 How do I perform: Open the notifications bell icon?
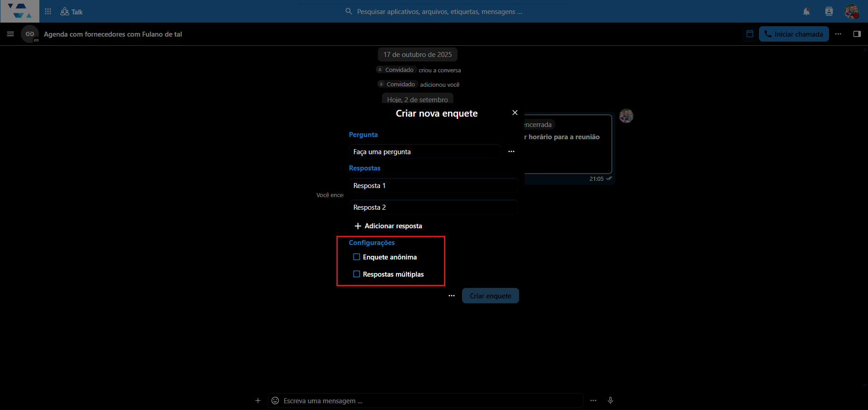click(806, 11)
